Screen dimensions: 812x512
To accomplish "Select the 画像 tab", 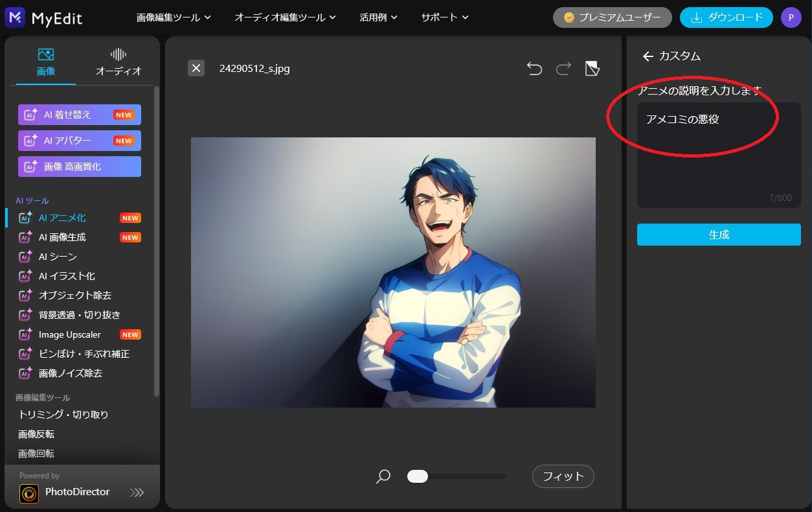I will coord(46,62).
